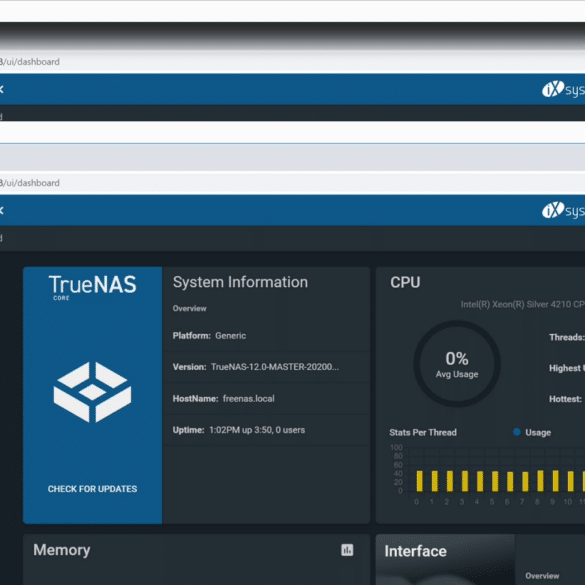Click the Threads: label in CPU card

point(567,337)
